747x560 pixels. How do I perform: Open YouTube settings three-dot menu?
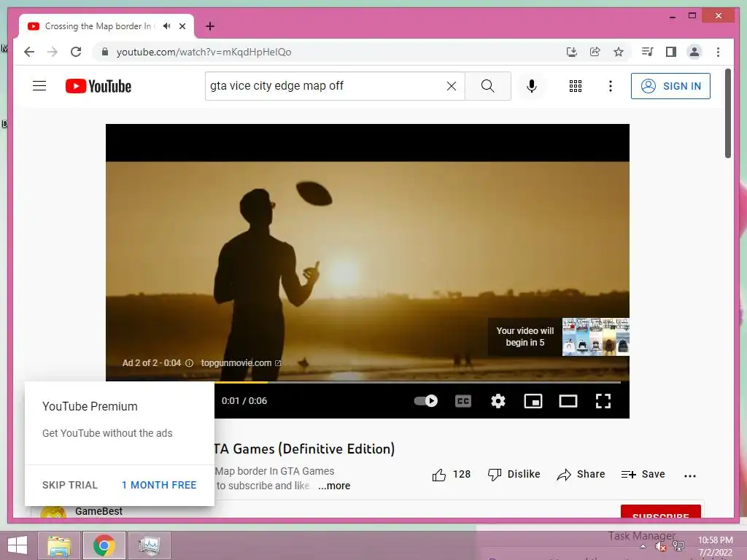pyautogui.click(x=611, y=86)
